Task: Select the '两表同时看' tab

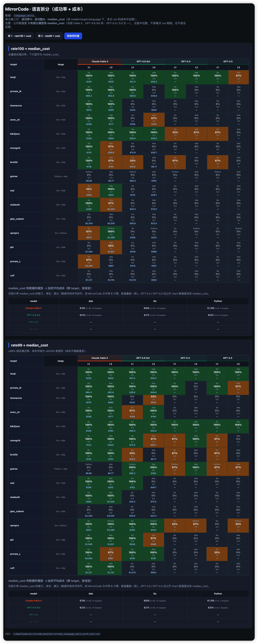Action: click(73, 36)
